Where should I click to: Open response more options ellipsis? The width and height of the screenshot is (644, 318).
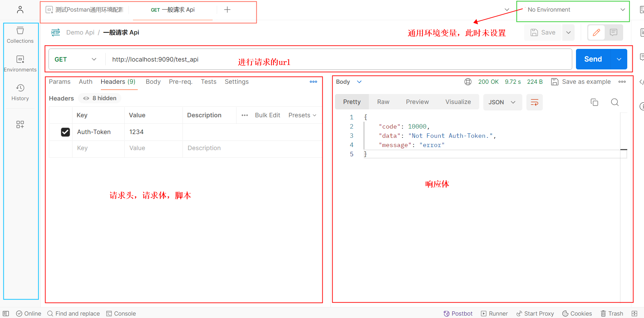click(x=622, y=82)
